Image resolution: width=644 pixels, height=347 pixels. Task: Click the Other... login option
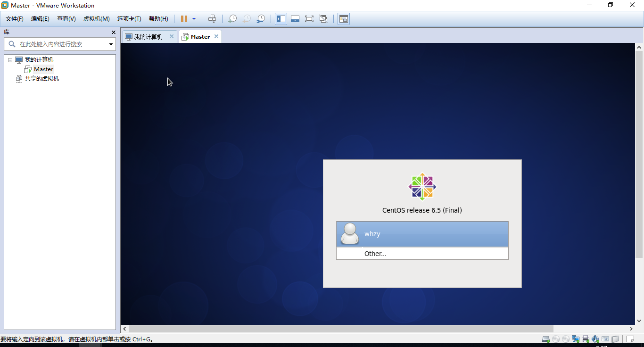422,254
